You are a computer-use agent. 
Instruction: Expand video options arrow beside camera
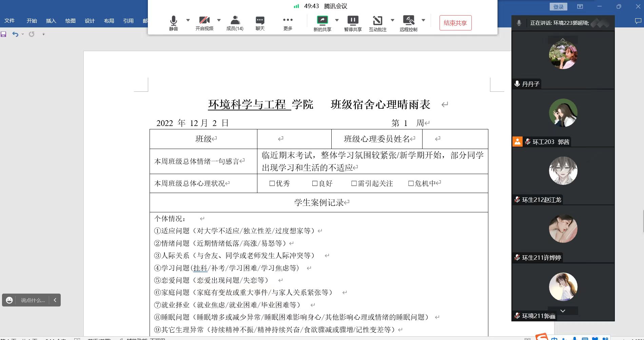pyautogui.click(x=219, y=20)
